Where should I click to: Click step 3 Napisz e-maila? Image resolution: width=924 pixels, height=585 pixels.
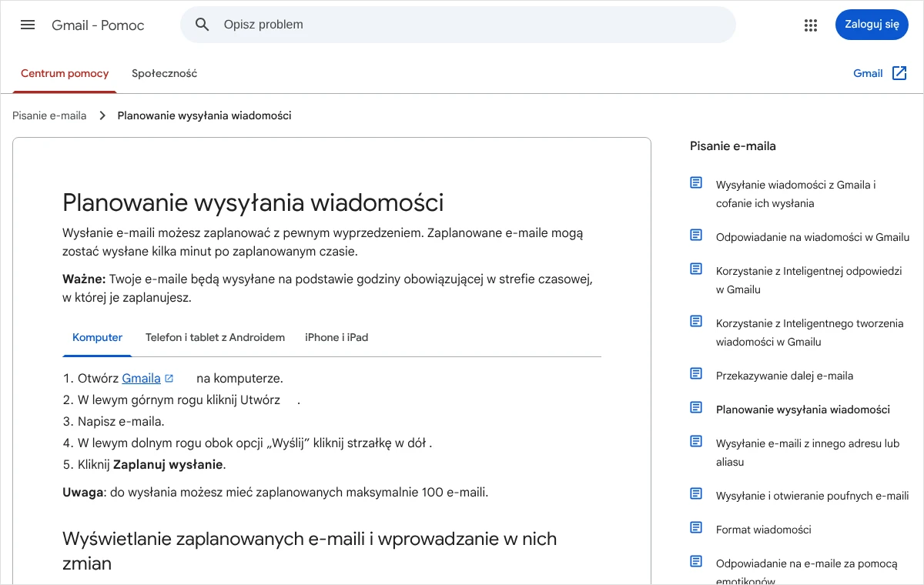click(x=121, y=422)
